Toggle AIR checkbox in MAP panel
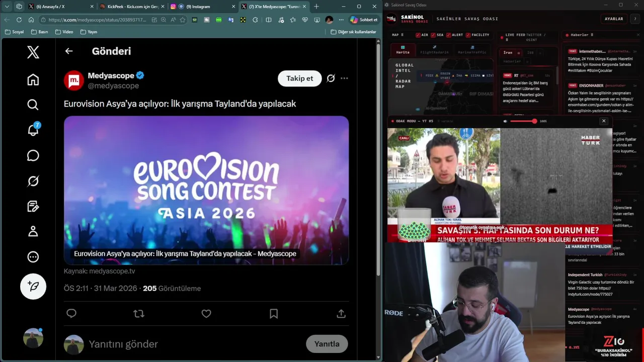Screen dimensions: 644x362 click(418, 35)
